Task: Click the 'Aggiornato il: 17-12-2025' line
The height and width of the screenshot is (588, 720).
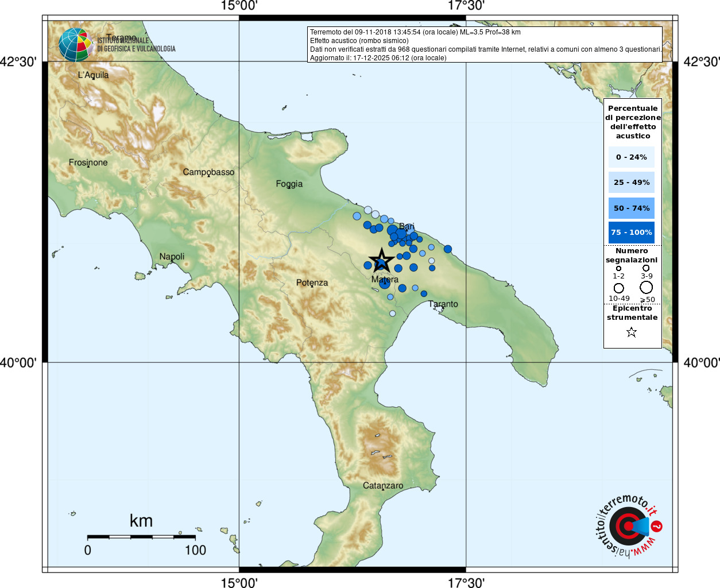Action: [378, 58]
